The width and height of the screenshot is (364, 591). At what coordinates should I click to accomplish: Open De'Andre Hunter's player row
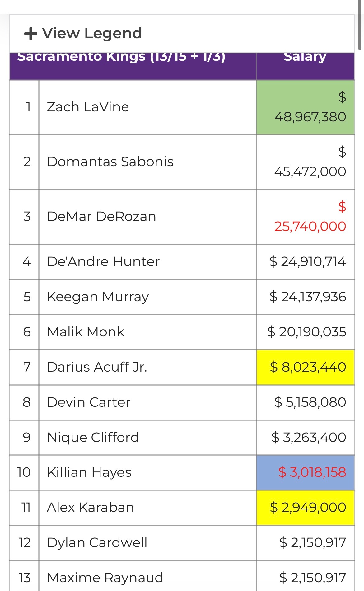pyautogui.click(x=182, y=262)
